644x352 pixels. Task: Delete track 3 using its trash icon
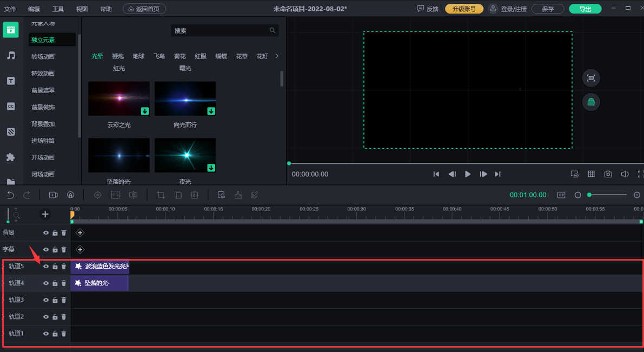[64, 300]
